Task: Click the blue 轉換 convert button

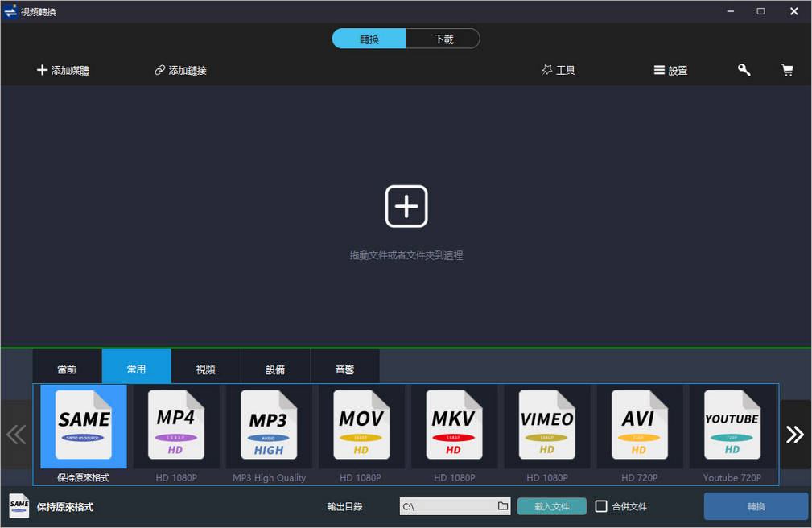Action: [756, 506]
